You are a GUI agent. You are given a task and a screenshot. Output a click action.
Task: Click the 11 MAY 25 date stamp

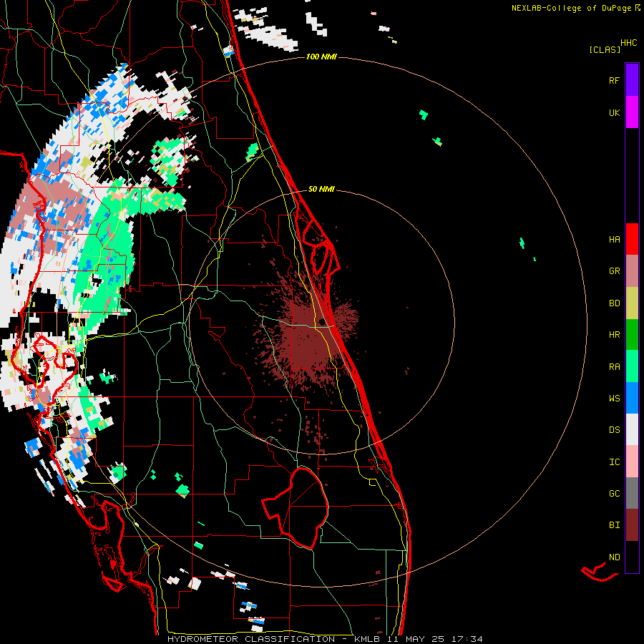[416, 639]
